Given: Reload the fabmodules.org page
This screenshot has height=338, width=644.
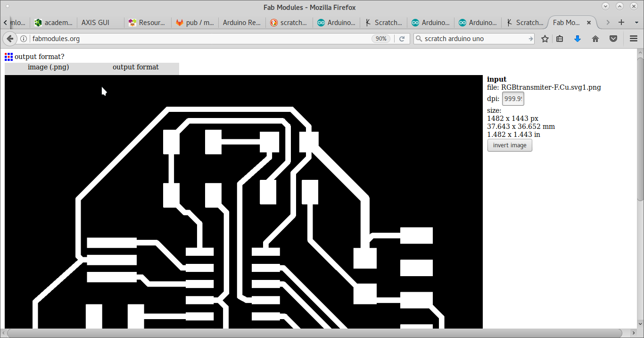Looking at the screenshot, I should coord(402,39).
